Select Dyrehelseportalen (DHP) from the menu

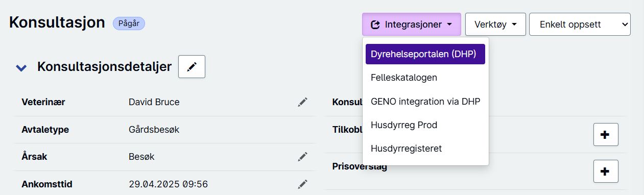[x=425, y=54]
